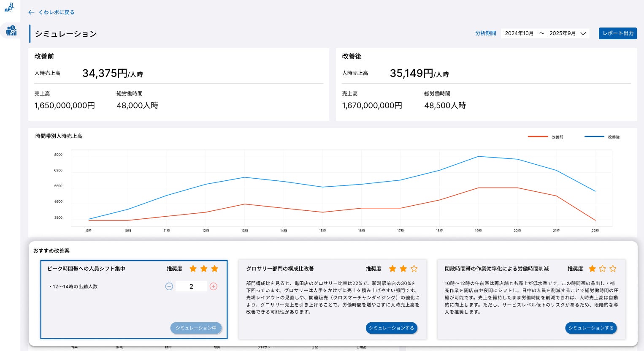This screenshot has width=644, height=351.
Task: Decrease staff count with the minus button
Action: point(169,286)
